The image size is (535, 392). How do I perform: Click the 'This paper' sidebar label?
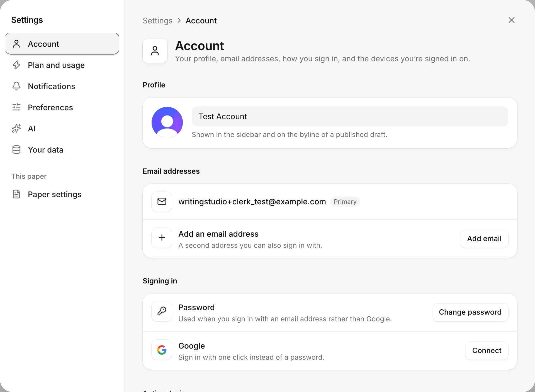pyautogui.click(x=29, y=176)
